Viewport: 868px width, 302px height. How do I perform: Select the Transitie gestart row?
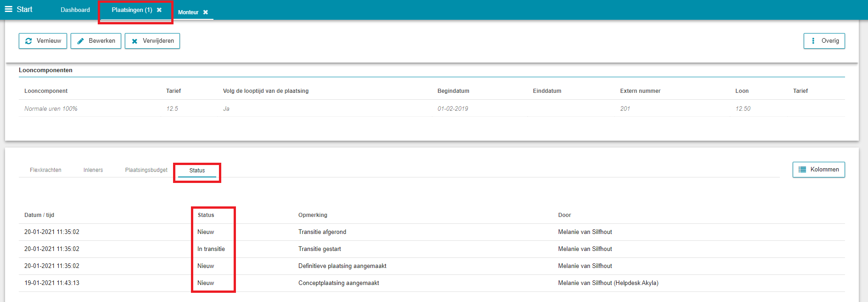431,249
